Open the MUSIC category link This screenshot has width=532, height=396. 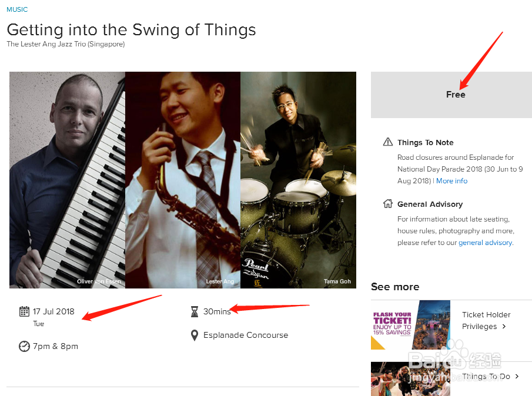tap(17, 9)
